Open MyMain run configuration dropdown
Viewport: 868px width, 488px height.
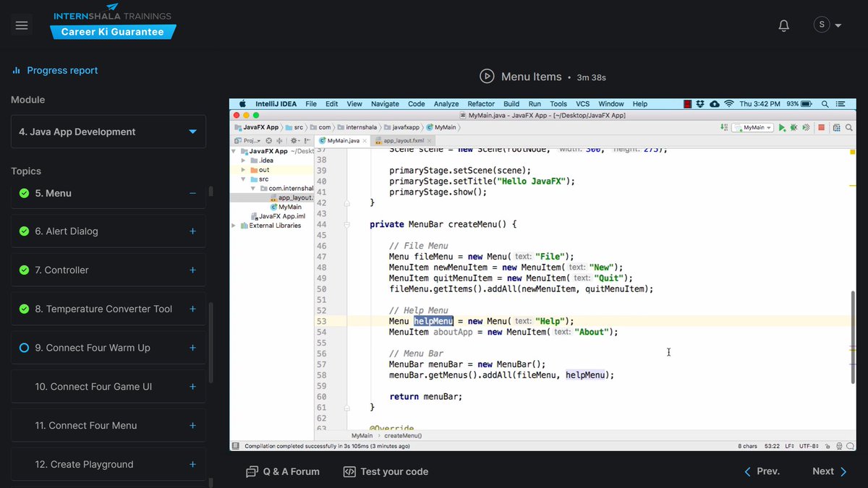coord(753,128)
